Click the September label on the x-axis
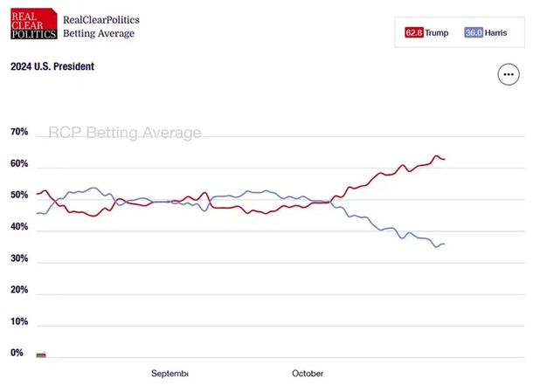Image resolution: width=533 pixels, height=392 pixels. 170,374
